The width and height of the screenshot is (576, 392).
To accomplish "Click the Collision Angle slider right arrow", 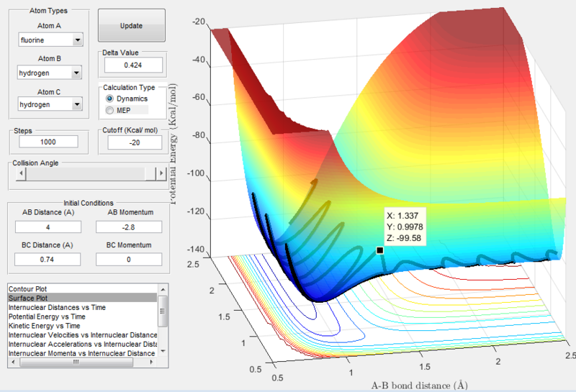I will click(x=161, y=173).
